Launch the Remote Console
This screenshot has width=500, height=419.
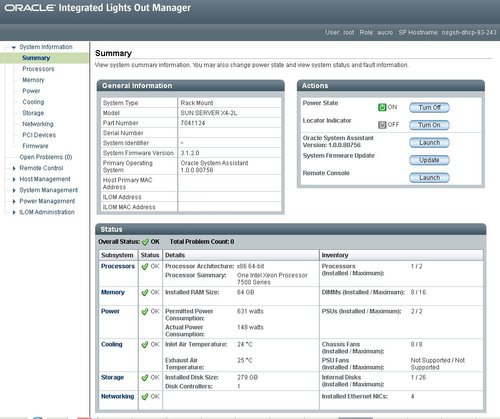coord(429,178)
